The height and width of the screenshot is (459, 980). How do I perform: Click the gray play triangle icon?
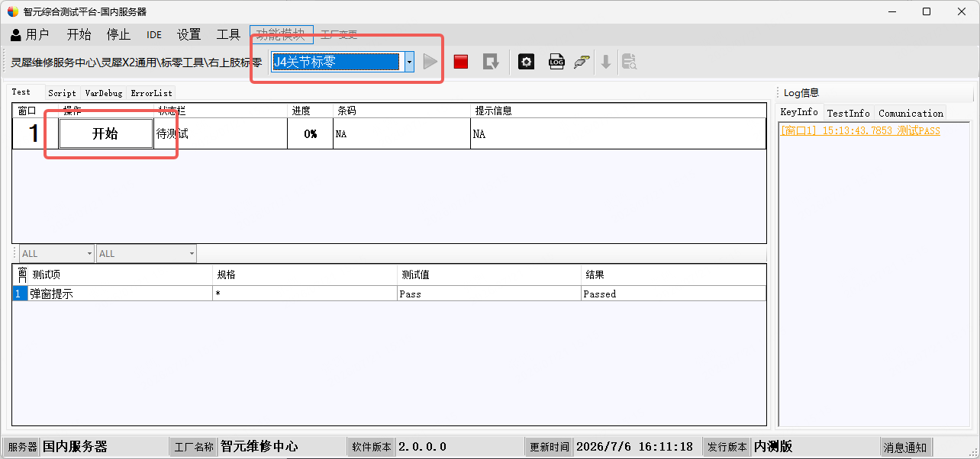point(430,62)
